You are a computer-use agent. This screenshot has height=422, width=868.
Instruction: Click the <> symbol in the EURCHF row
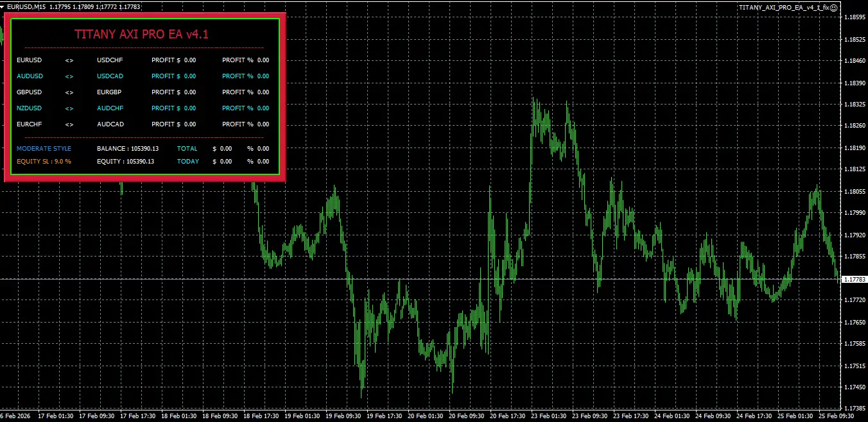pyautogui.click(x=69, y=124)
